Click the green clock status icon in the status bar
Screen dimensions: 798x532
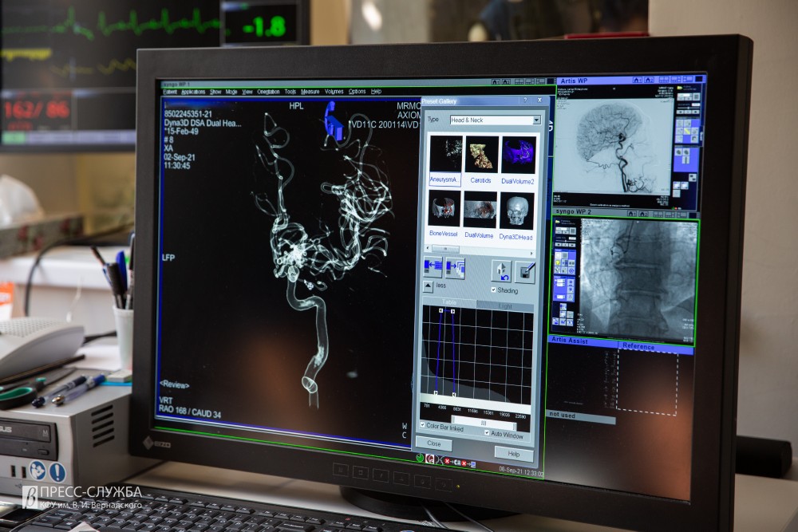420,458
